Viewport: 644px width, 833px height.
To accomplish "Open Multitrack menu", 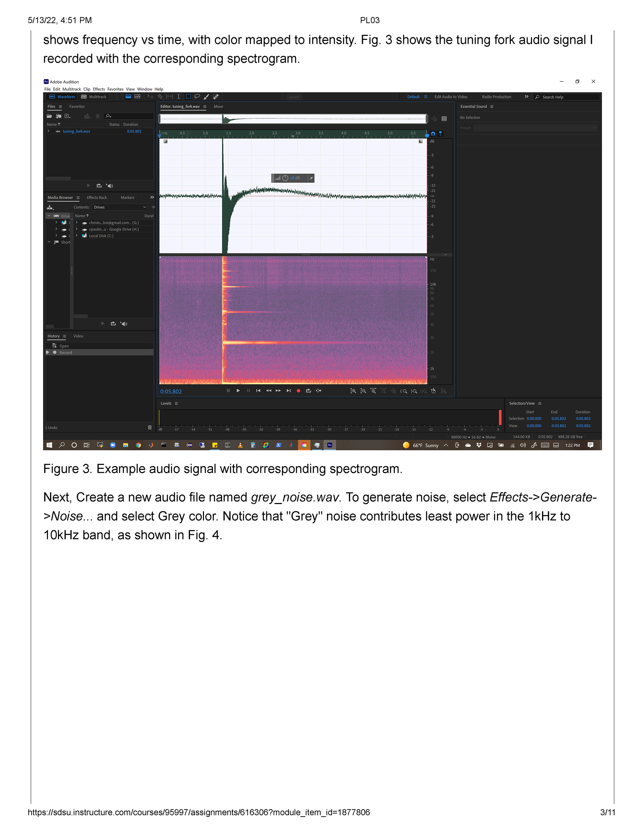I will pos(72,89).
